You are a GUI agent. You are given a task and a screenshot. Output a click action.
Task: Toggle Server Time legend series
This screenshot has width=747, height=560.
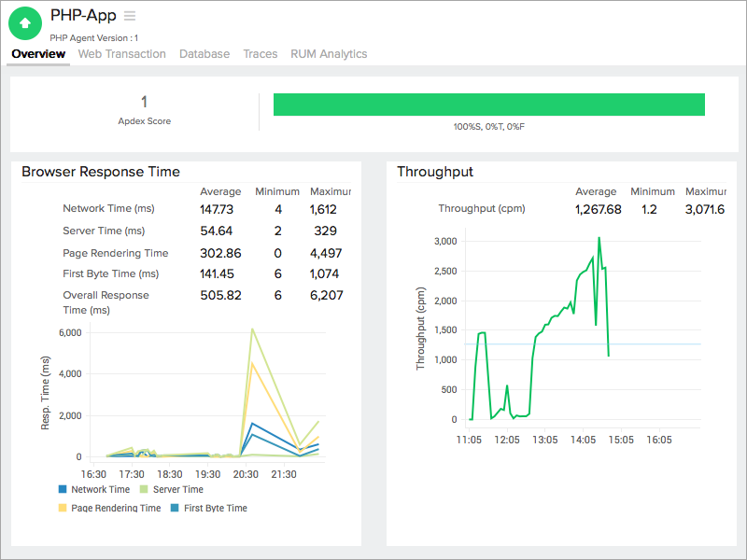(x=177, y=489)
